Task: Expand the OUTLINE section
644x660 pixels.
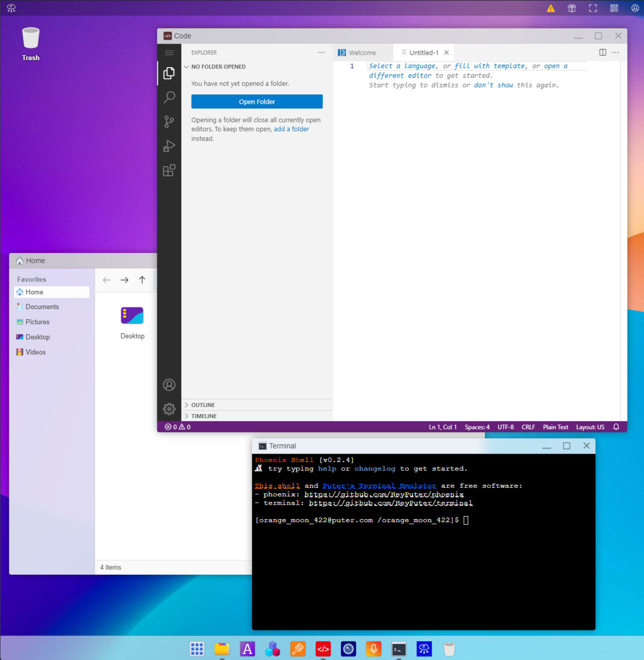Action: click(203, 405)
